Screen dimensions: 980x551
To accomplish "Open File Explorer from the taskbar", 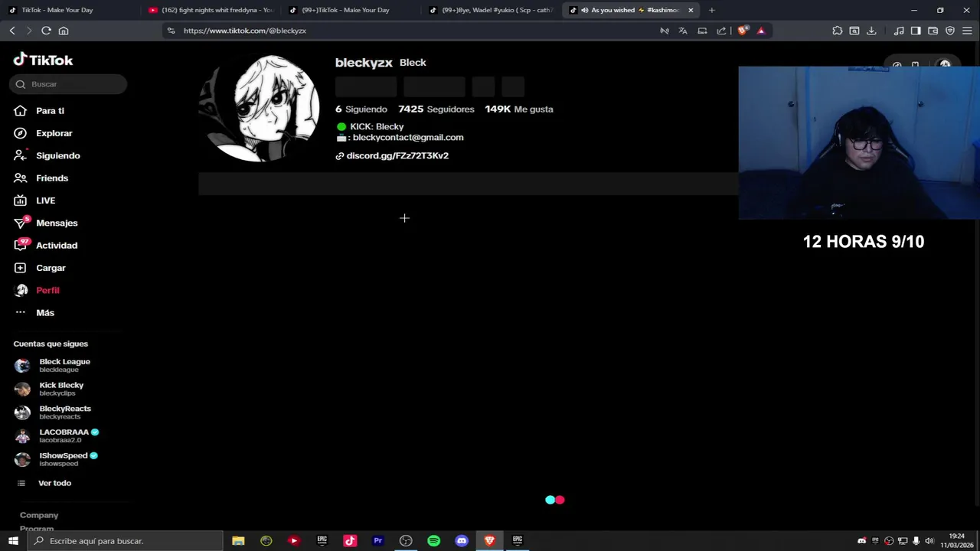I will (238, 541).
